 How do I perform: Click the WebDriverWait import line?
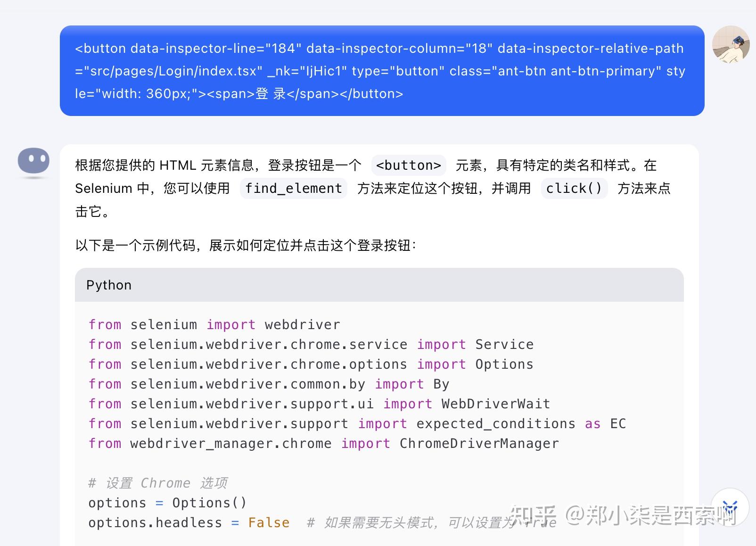tap(319, 404)
